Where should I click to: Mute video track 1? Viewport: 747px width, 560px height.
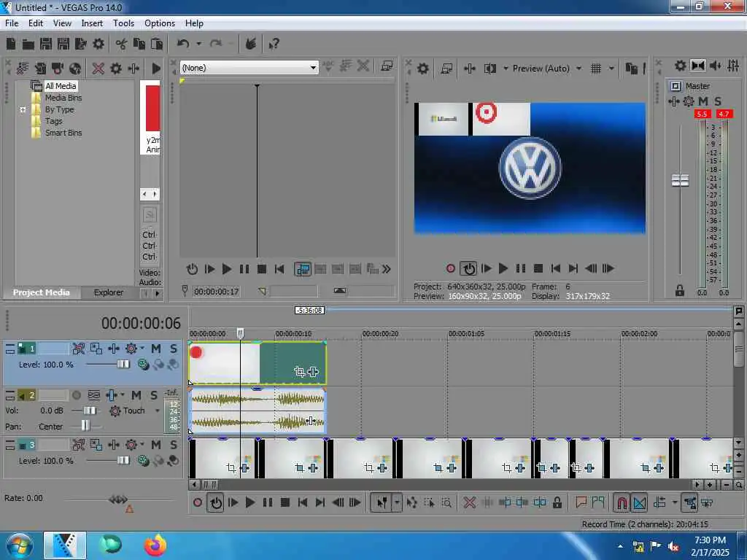point(156,349)
